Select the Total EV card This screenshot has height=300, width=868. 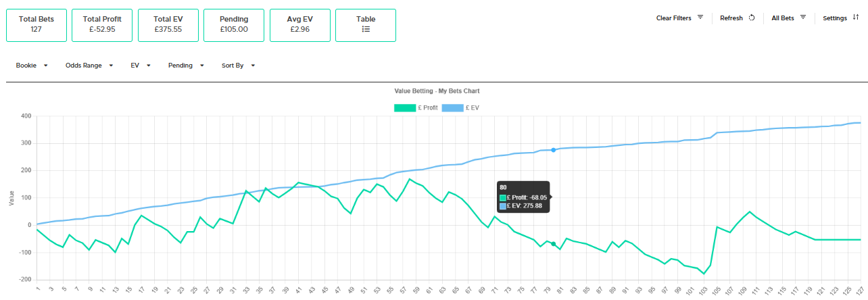(x=168, y=25)
